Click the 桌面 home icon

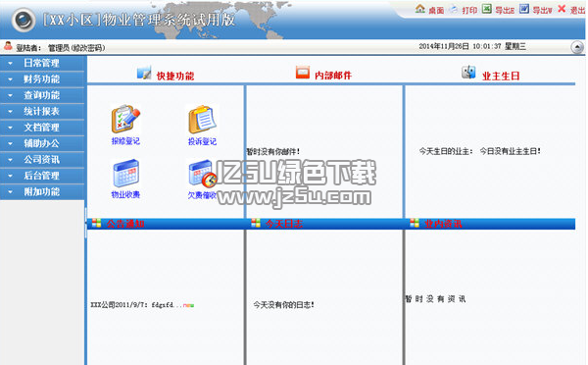(x=420, y=8)
